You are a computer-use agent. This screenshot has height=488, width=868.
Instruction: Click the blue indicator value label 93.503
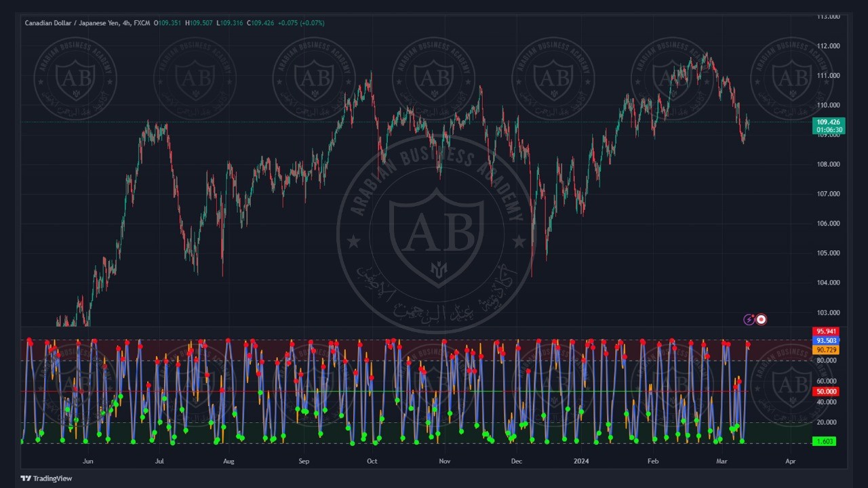tap(825, 340)
